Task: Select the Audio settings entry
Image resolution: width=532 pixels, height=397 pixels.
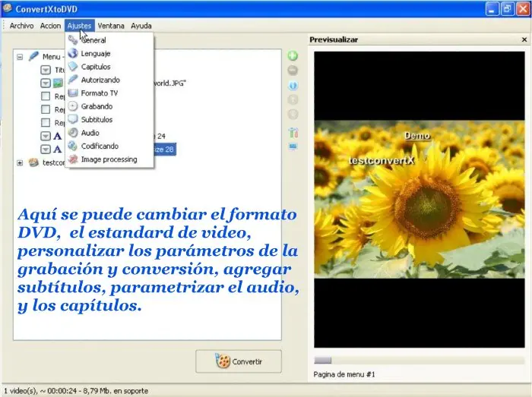Action: pyautogui.click(x=90, y=133)
